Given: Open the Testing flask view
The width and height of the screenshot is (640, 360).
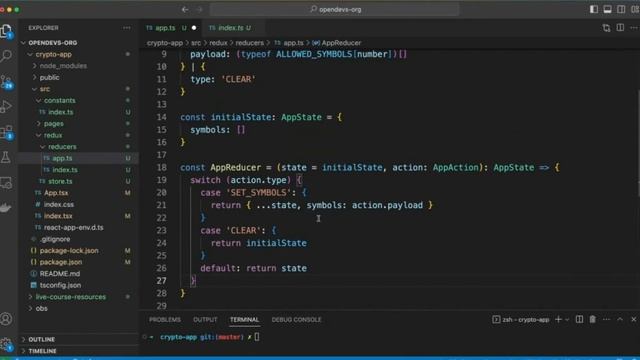Looking at the screenshot, I should (x=6, y=158).
